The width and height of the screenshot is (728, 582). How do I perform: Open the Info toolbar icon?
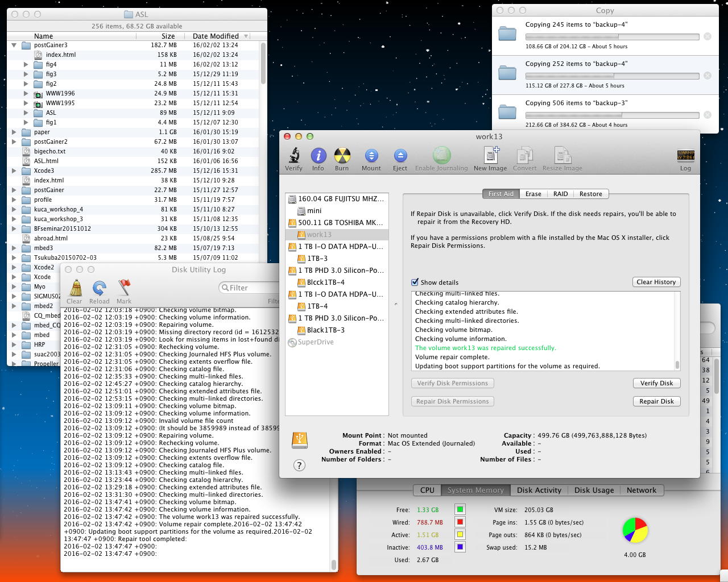pos(318,156)
